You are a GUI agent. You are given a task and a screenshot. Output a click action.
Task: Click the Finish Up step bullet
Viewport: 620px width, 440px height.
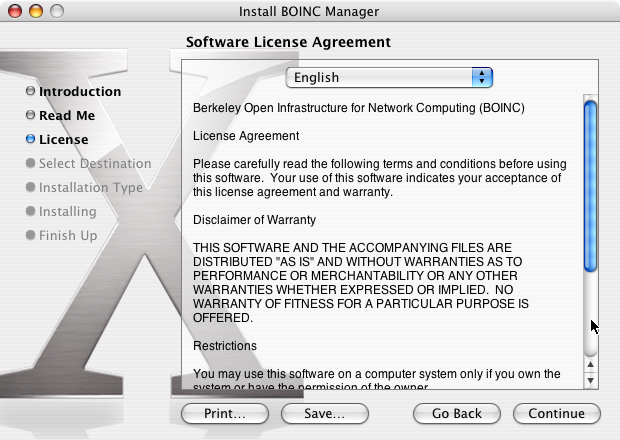click(30, 235)
